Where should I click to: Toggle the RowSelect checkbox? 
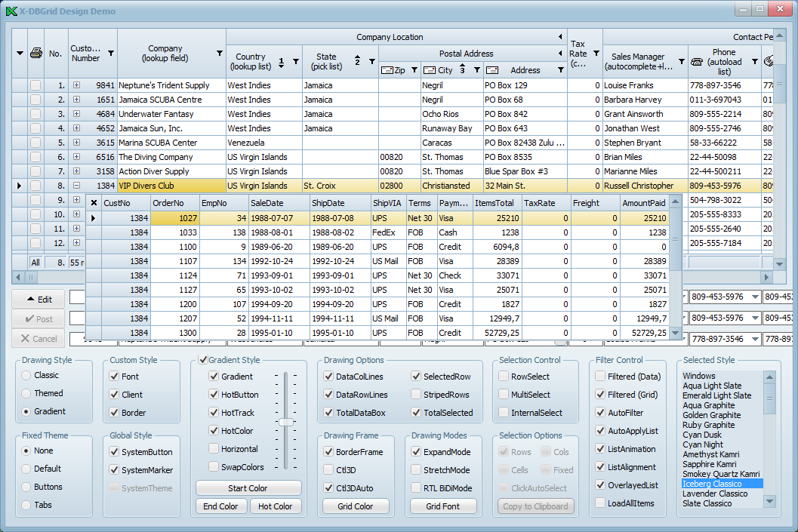[504, 377]
